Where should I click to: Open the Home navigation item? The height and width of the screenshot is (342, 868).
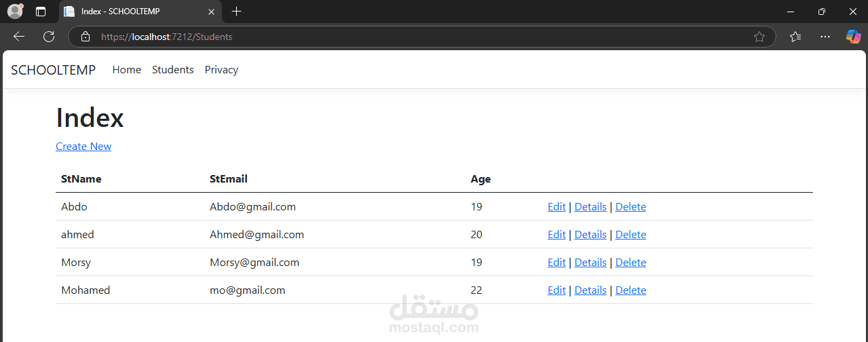click(127, 70)
